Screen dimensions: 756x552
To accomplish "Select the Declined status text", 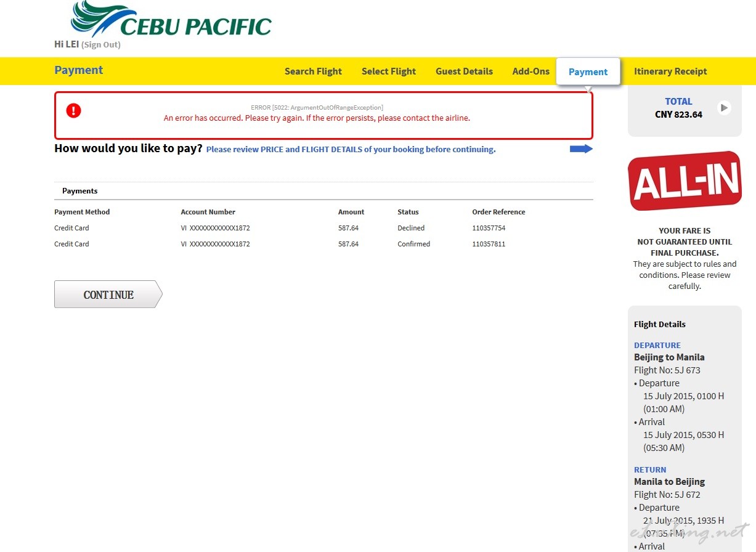I will (x=411, y=228).
